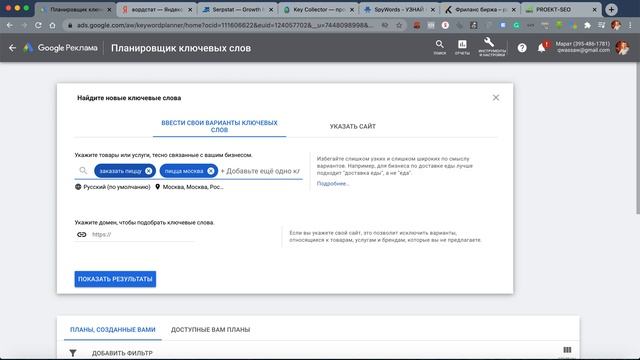Select the 'Планы, созданные вами' tab

113,330
